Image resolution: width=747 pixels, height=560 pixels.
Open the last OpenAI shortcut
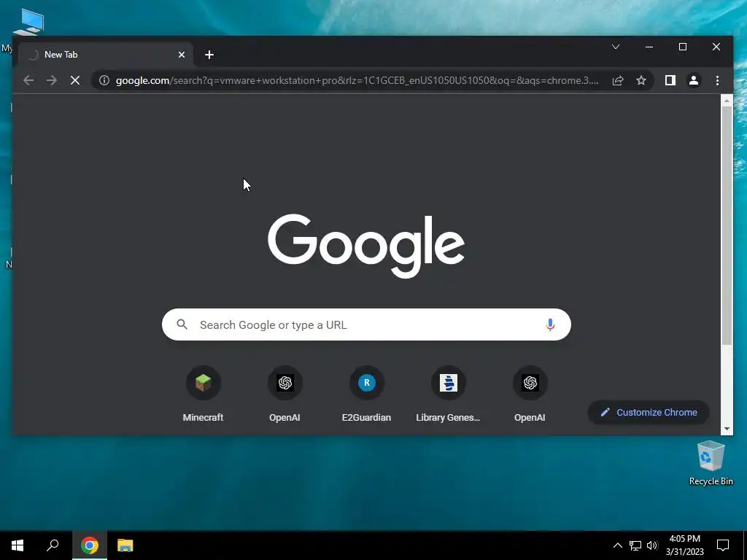click(x=530, y=394)
